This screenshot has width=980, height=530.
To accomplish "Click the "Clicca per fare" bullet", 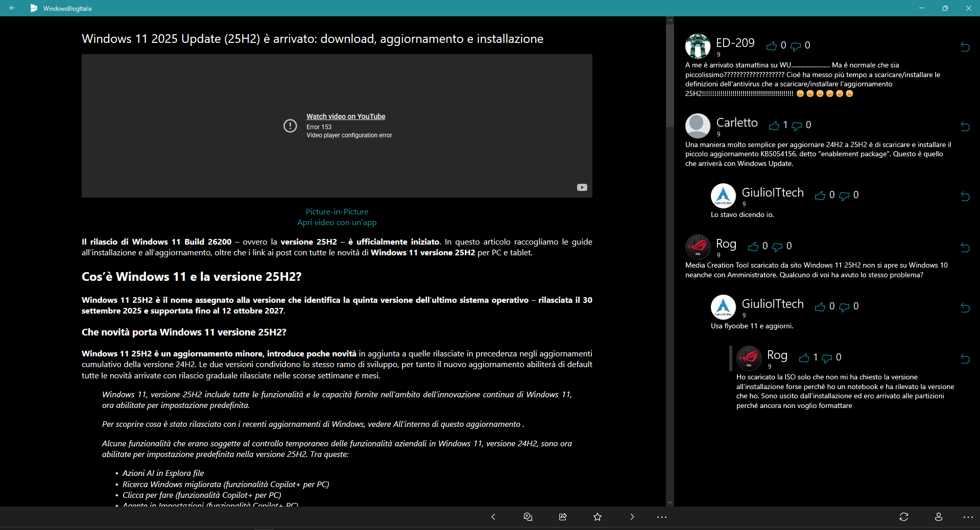I will [x=202, y=495].
